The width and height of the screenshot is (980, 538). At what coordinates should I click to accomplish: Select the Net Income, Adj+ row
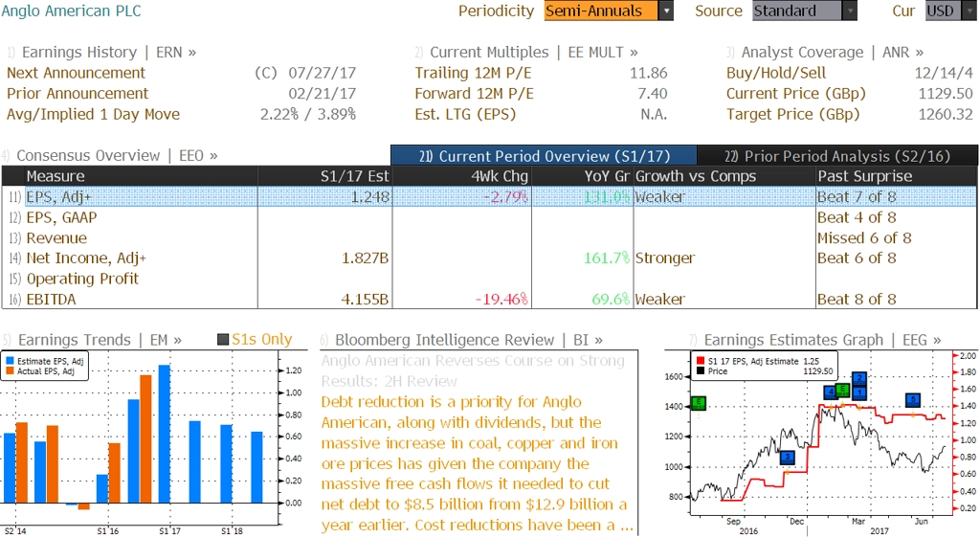(489, 258)
